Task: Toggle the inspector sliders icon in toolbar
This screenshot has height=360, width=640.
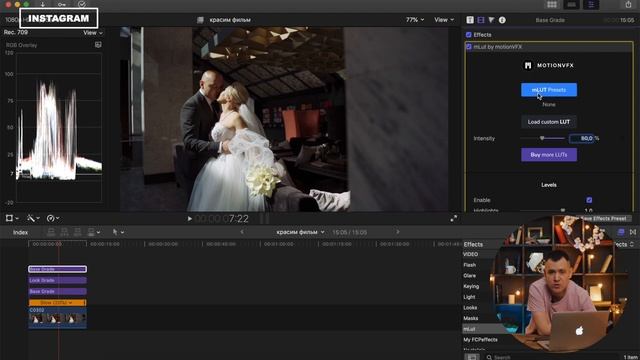Action: [591, 4]
